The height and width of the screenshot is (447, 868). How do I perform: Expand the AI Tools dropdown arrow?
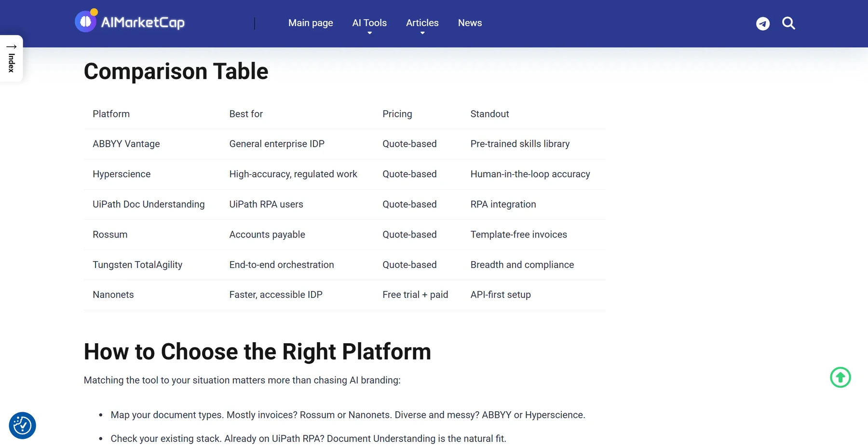(369, 33)
